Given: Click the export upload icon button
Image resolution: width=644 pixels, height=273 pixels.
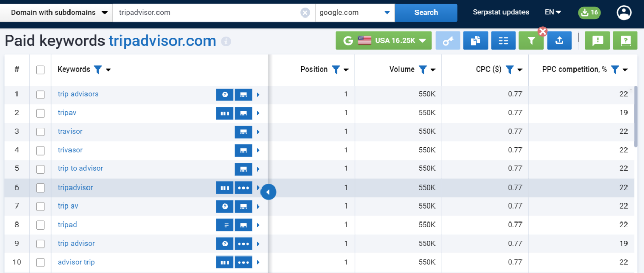Looking at the screenshot, I should [x=559, y=41].
